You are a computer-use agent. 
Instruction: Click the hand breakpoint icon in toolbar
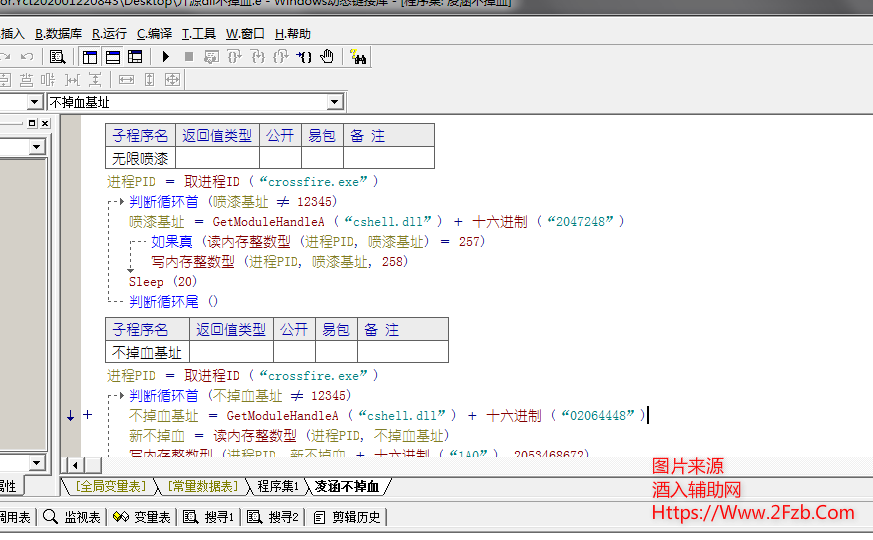(x=327, y=57)
